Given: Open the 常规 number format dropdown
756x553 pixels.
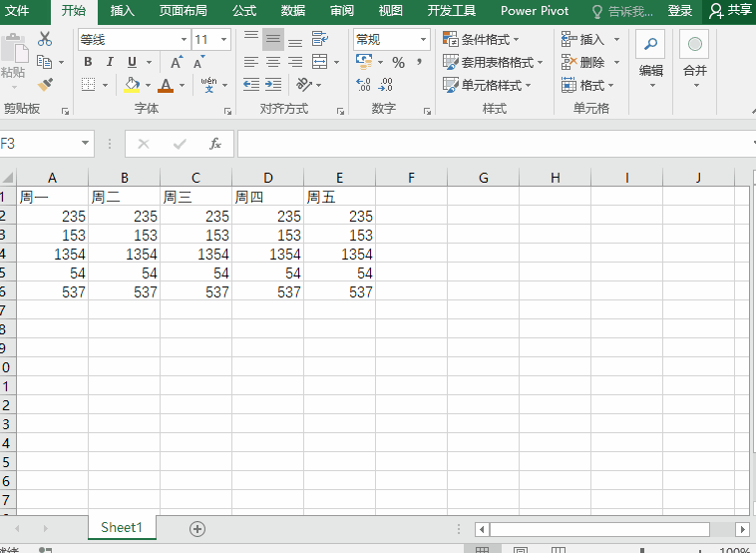Looking at the screenshot, I should [x=423, y=40].
